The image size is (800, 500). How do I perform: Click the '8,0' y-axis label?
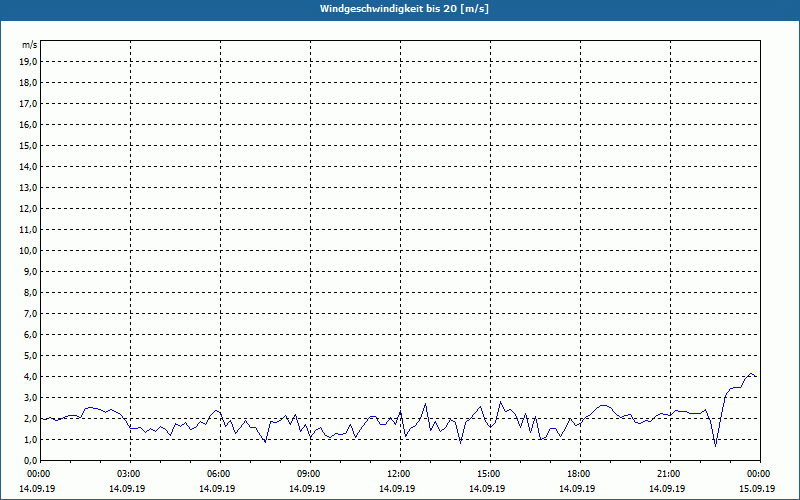click(x=31, y=292)
